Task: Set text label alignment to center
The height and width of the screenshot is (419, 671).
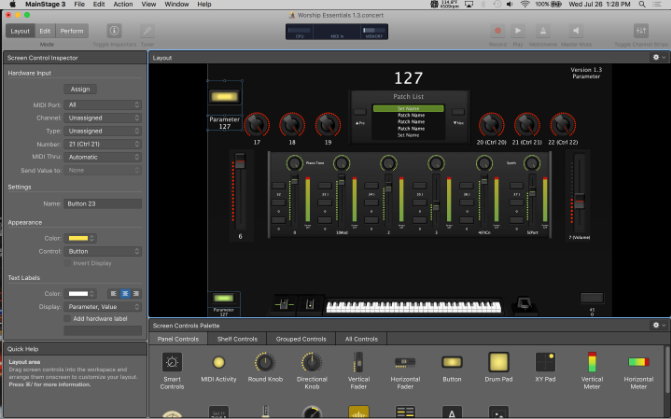Action: [125, 294]
